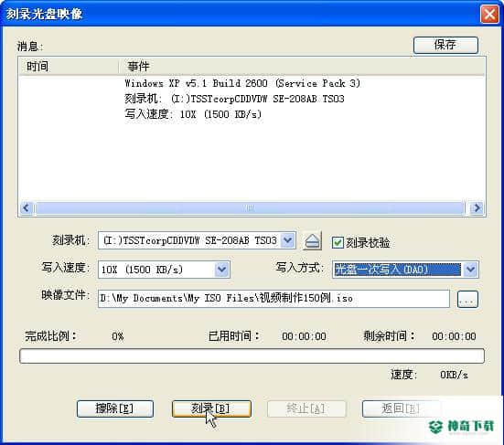Browse for image file with ... button
Screen dimensions: 504x445
tap(467, 299)
